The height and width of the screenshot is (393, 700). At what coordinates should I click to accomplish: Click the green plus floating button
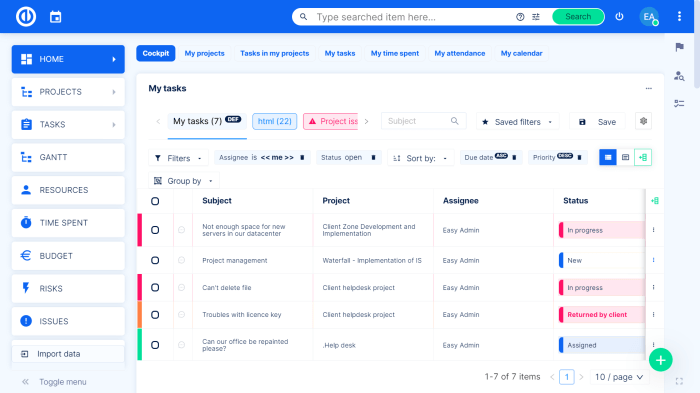661,360
